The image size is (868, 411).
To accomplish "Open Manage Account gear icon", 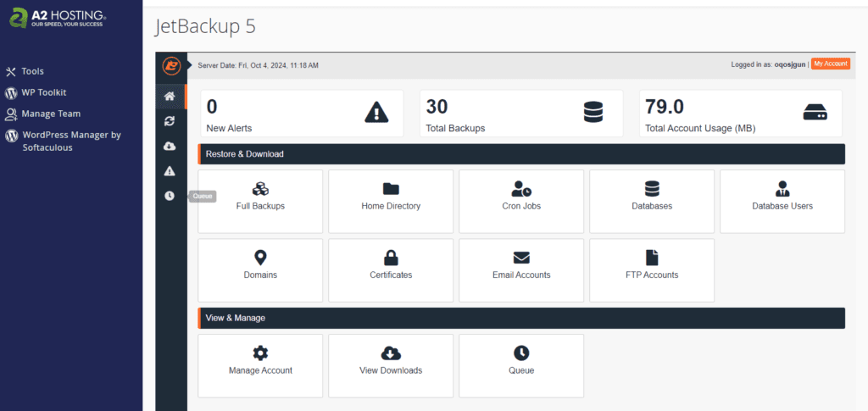I will click(x=260, y=353).
